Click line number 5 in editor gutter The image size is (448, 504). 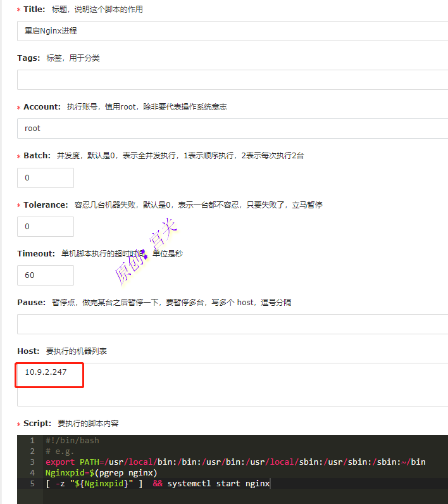click(x=31, y=484)
